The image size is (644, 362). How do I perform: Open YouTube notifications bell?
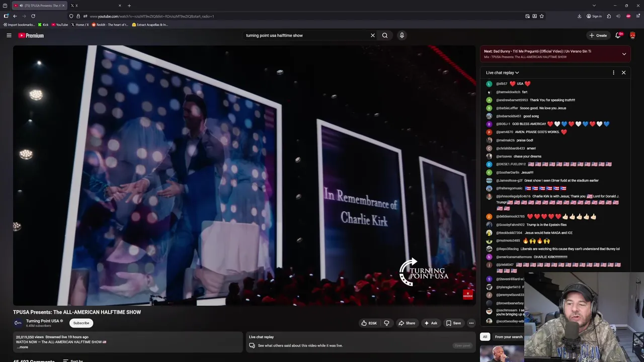click(618, 35)
